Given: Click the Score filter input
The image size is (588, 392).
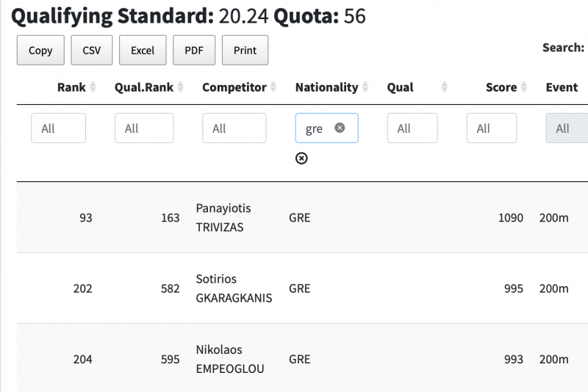Looking at the screenshot, I should click(492, 128).
